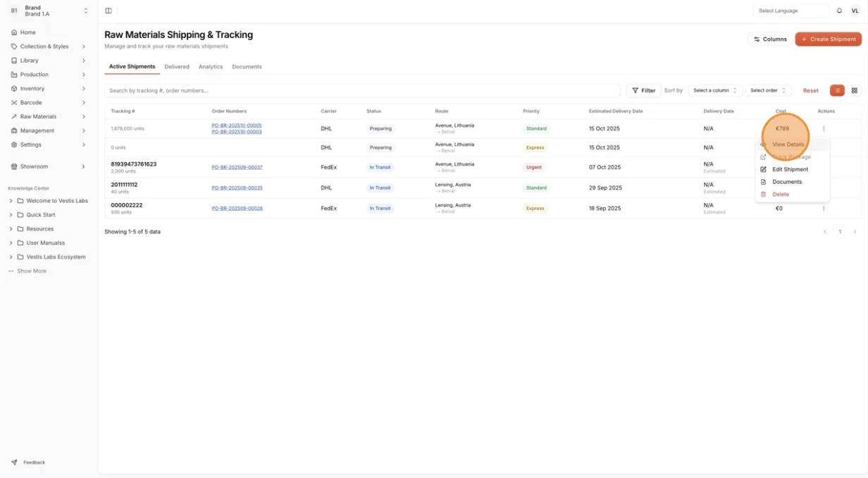Click the Library book icon
The image size is (868, 478).
click(x=14, y=61)
